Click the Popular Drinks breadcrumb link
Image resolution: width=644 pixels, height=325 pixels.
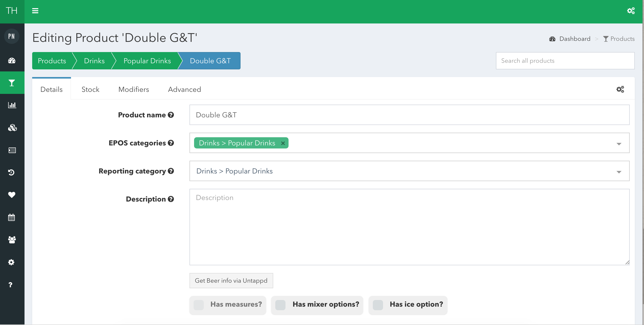[147, 61]
